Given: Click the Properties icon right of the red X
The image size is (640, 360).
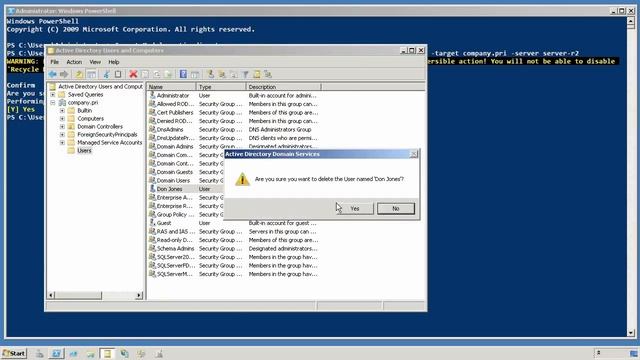Looking at the screenshot, I should tap(145, 74).
